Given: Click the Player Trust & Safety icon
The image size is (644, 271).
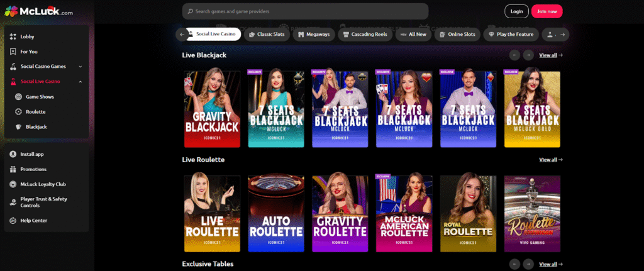Looking at the screenshot, I should [13, 202].
